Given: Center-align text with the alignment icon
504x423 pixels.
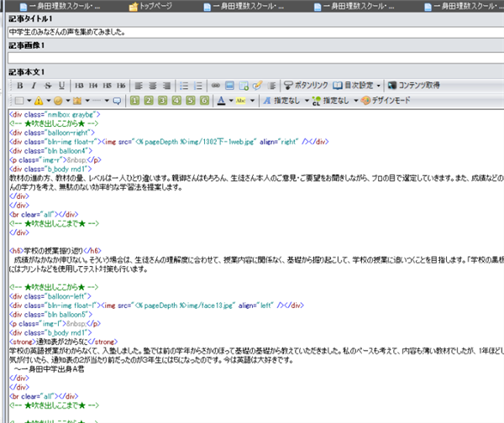Looking at the screenshot, I should [154, 86].
